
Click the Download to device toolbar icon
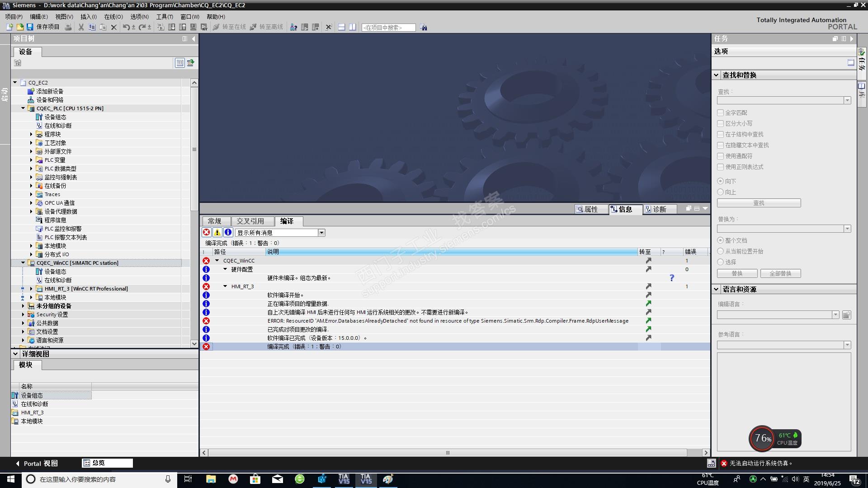coord(172,27)
